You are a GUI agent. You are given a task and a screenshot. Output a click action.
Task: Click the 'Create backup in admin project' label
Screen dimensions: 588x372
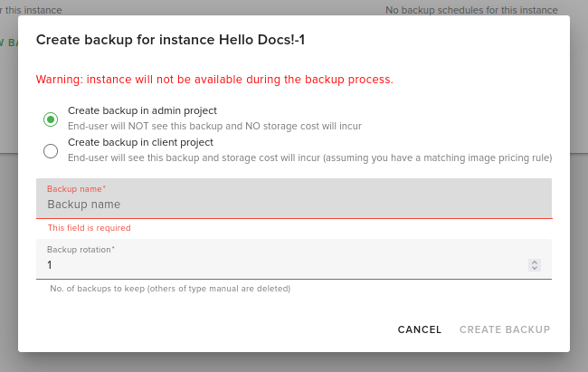(x=142, y=111)
